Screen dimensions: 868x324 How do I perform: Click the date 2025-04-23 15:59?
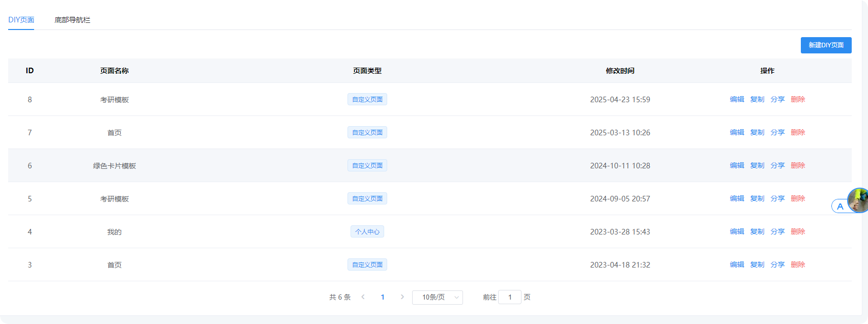[620, 100]
